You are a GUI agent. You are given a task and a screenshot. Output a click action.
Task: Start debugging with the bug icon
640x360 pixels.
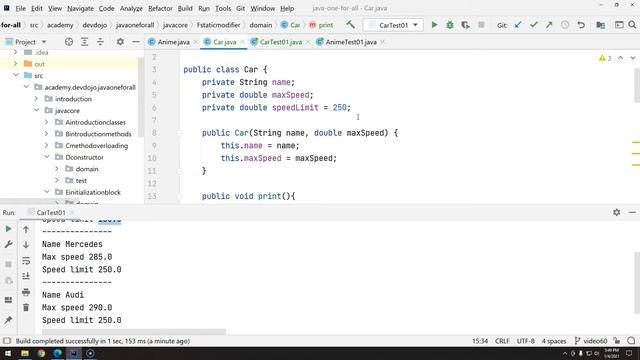(x=450, y=25)
